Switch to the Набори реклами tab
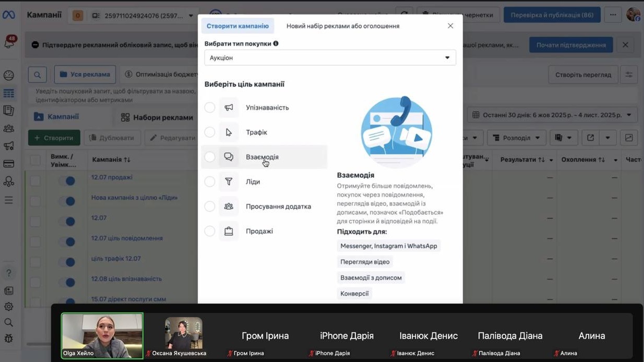The width and height of the screenshot is (644, 362). point(157,117)
